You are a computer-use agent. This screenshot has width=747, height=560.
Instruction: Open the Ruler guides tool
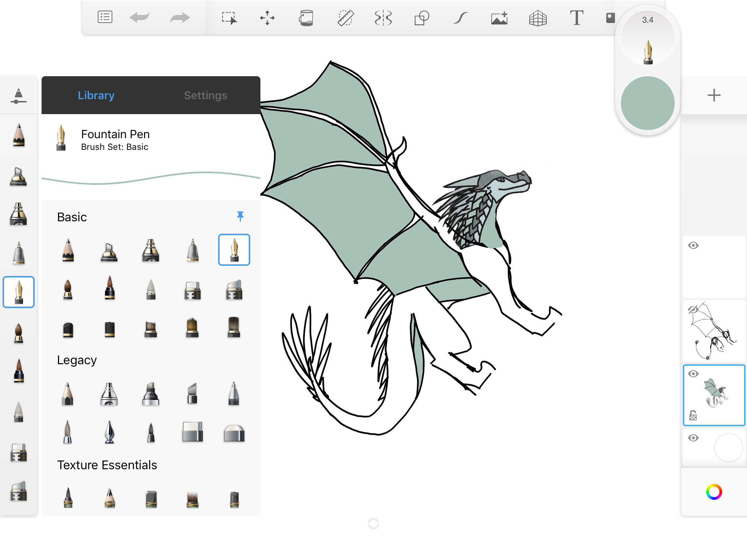pos(345,17)
